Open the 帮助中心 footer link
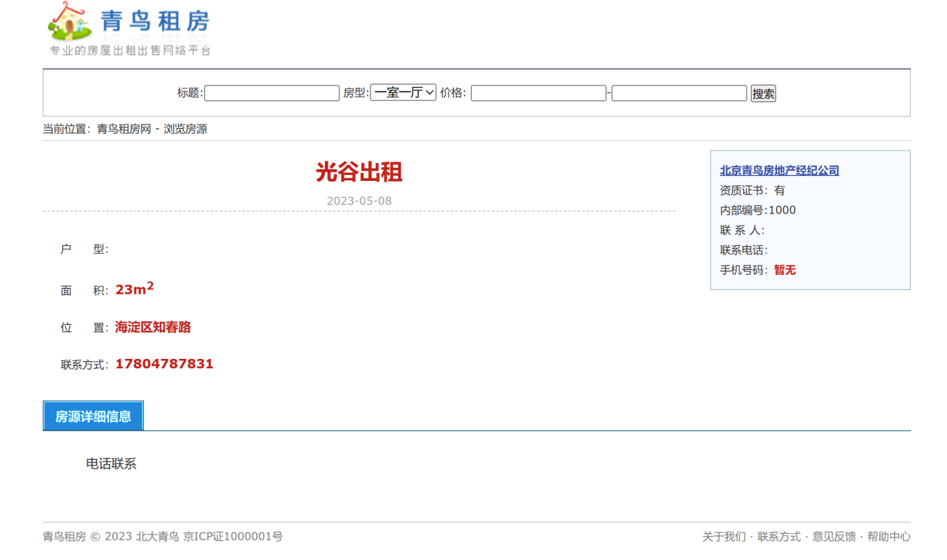The height and width of the screenshot is (560, 947). [x=889, y=537]
